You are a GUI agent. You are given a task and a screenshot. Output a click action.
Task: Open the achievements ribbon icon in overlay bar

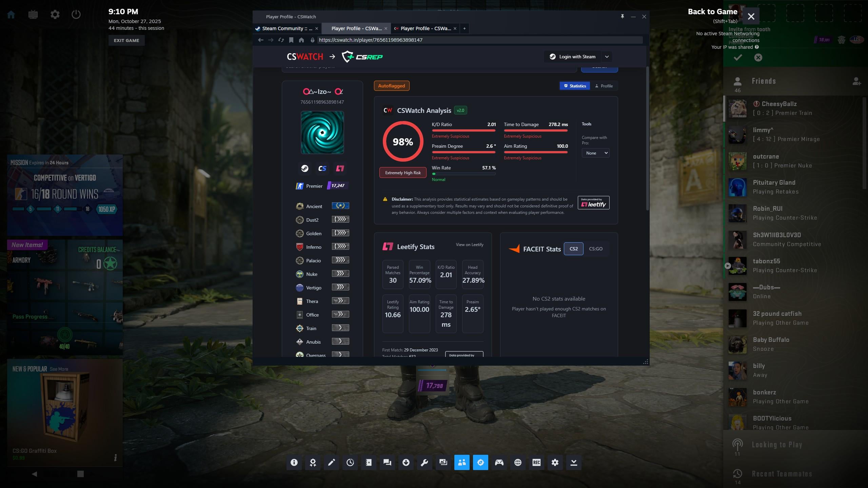313,463
